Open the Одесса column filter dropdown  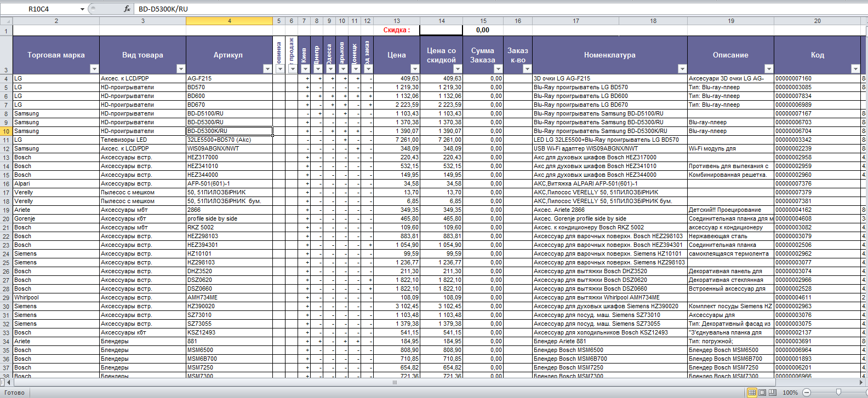tap(330, 68)
